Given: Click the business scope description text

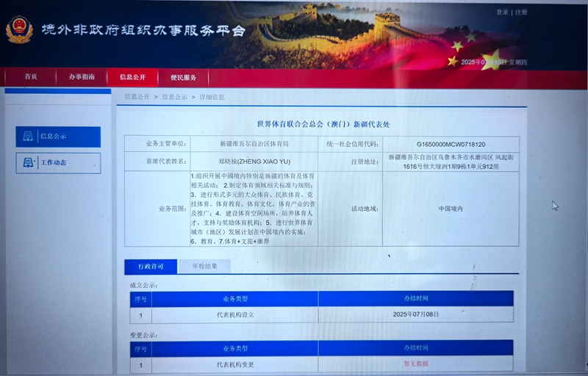Looking at the screenshot, I should pyautogui.click(x=253, y=209).
